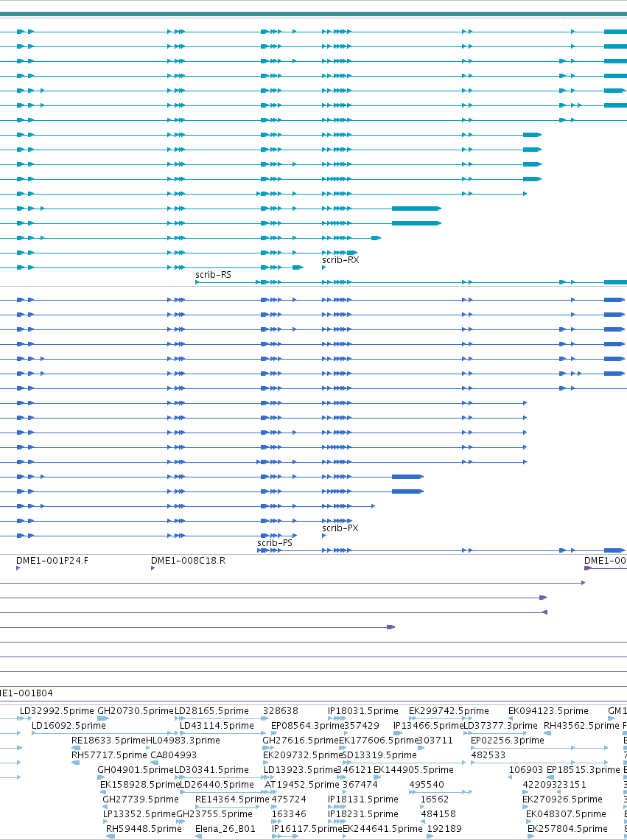Select EST IP18031.5prime
627x840 pixels.
362,711
